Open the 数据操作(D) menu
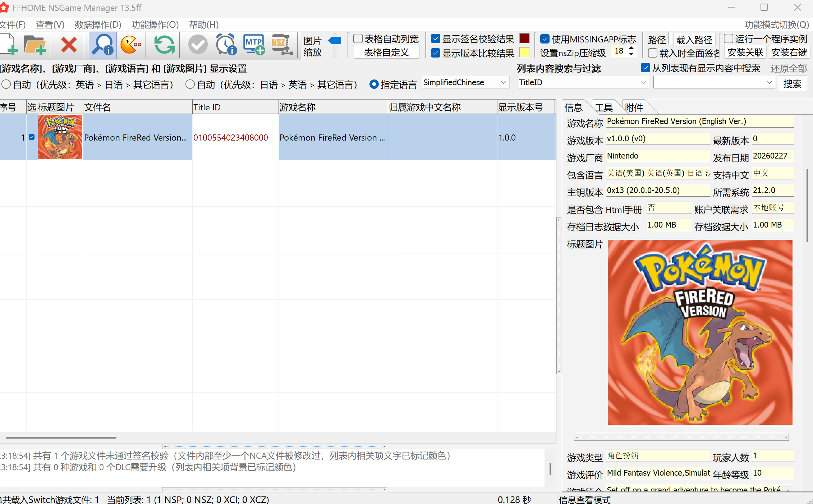The width and height of the screenshot is (813, 504). tap(98, 24)
